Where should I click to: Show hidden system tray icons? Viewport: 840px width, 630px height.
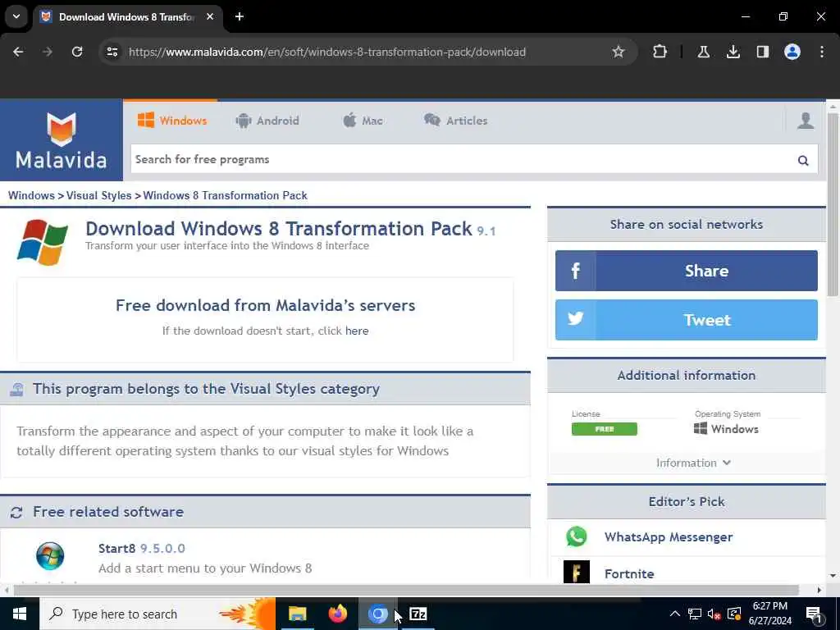tap(675, 614)
